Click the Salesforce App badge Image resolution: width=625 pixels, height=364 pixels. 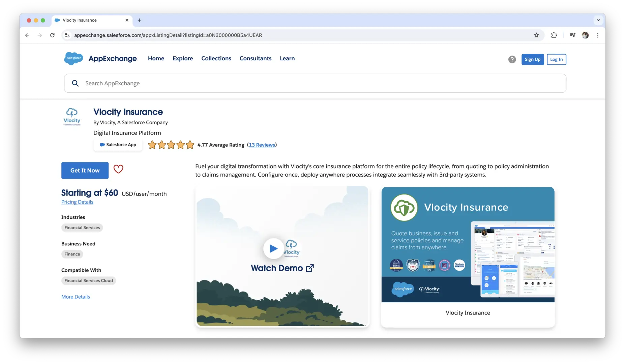click(118, 145)
